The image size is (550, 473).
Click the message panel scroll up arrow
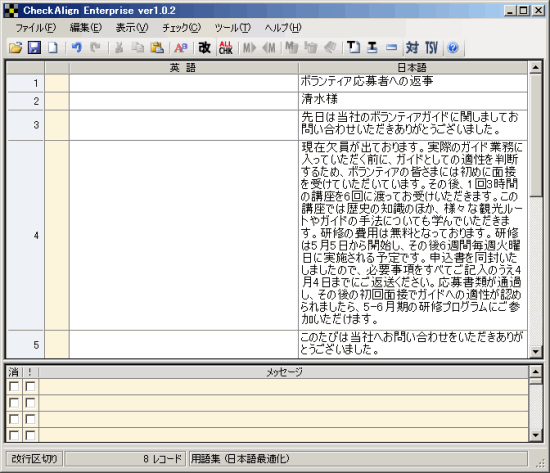tap(535, 371)
